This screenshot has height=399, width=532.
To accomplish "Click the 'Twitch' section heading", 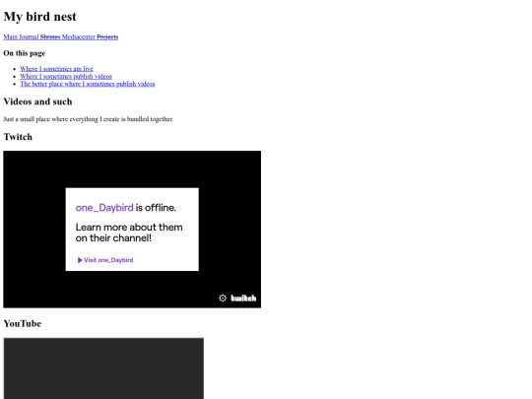I will pyautogui.click(x=18, y=137).
